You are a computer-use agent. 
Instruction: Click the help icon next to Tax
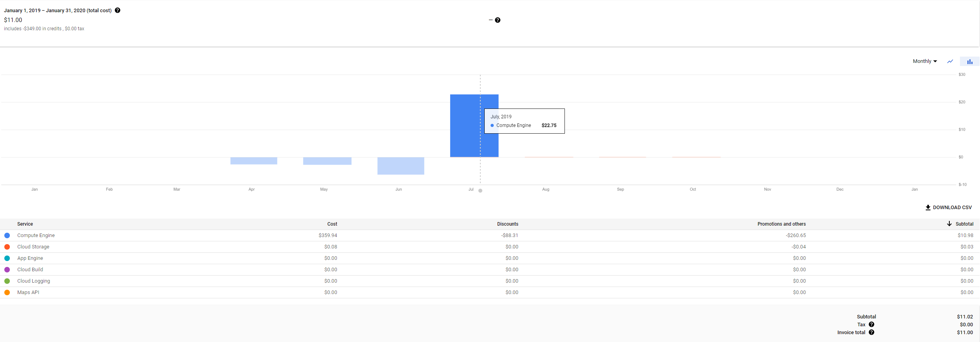coord(872,325)
